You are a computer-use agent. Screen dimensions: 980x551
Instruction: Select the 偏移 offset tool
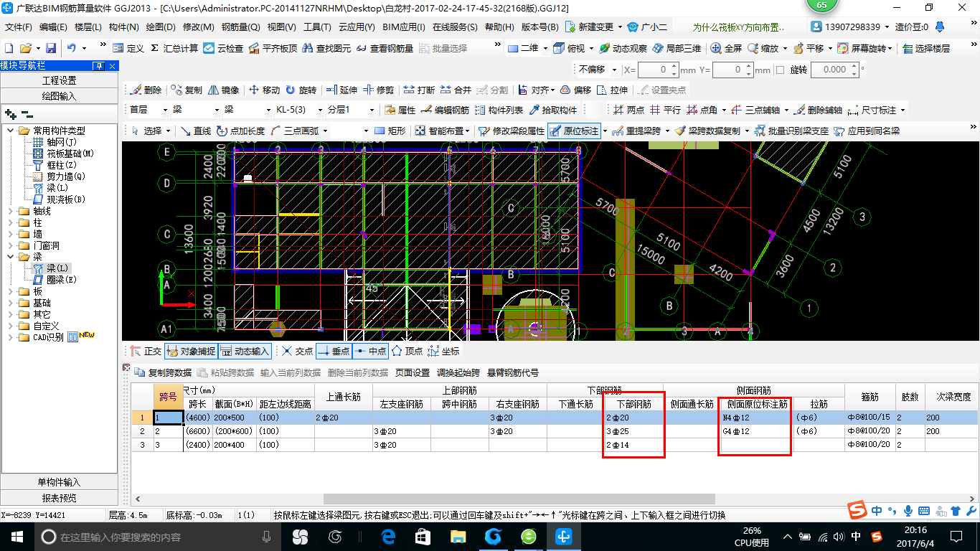coord(575,90)
